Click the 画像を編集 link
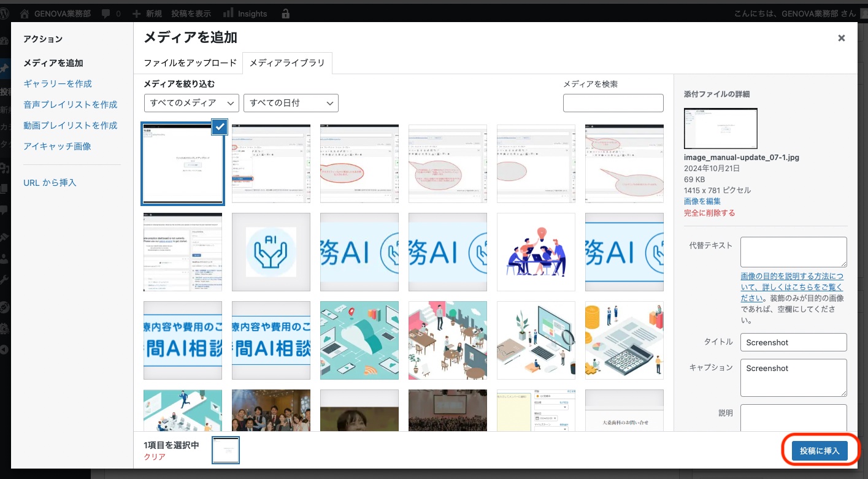 tap(702, 201)
